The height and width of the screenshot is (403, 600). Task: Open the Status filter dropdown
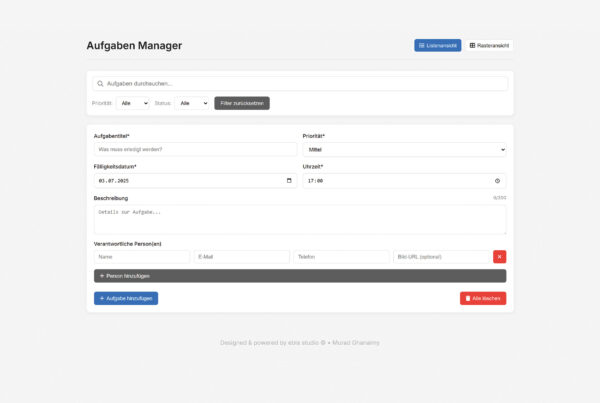[x=192, y=103]
